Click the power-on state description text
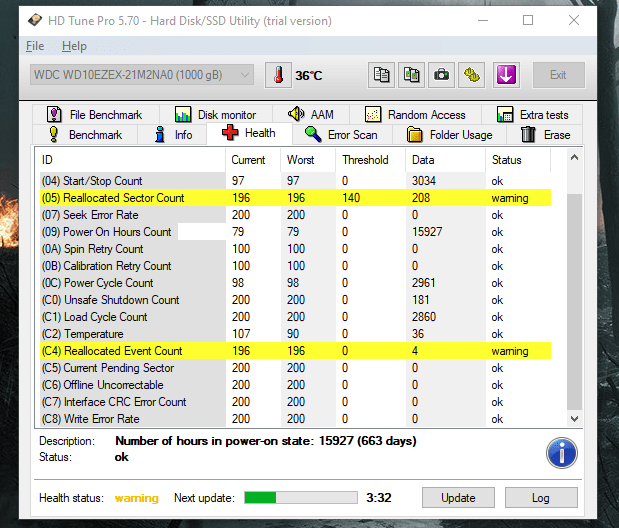The image size is (619, 528). coord(266,441)
